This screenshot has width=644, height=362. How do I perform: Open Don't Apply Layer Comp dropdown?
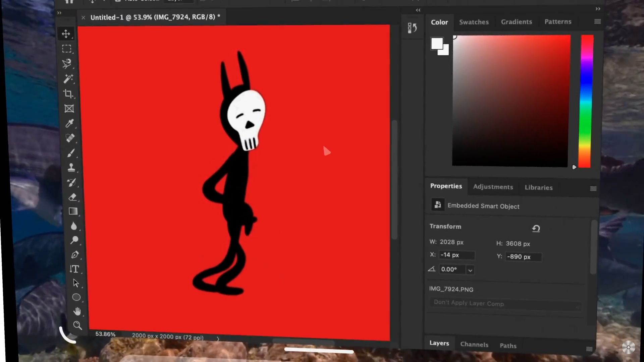coord(505,304)
